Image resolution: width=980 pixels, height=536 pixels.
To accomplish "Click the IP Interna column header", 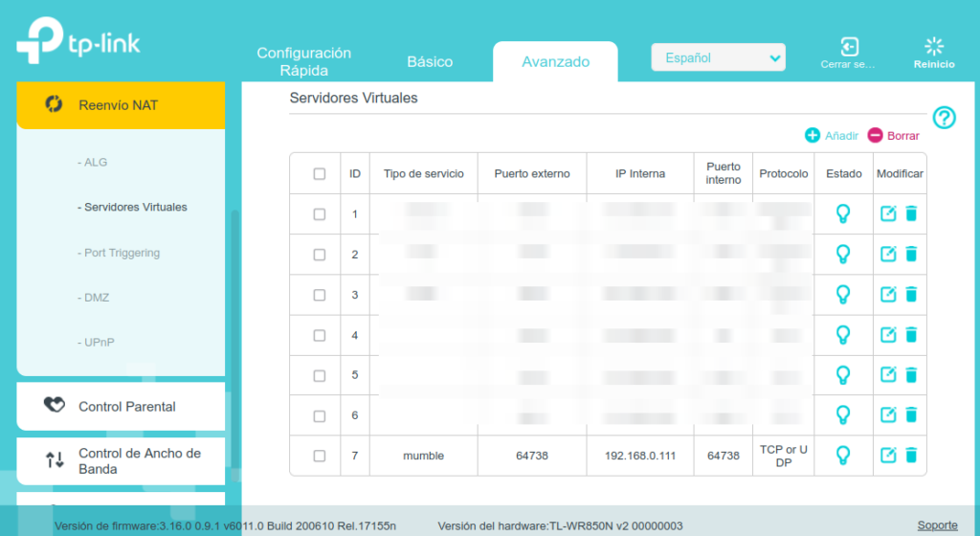I will pos(640,173).
